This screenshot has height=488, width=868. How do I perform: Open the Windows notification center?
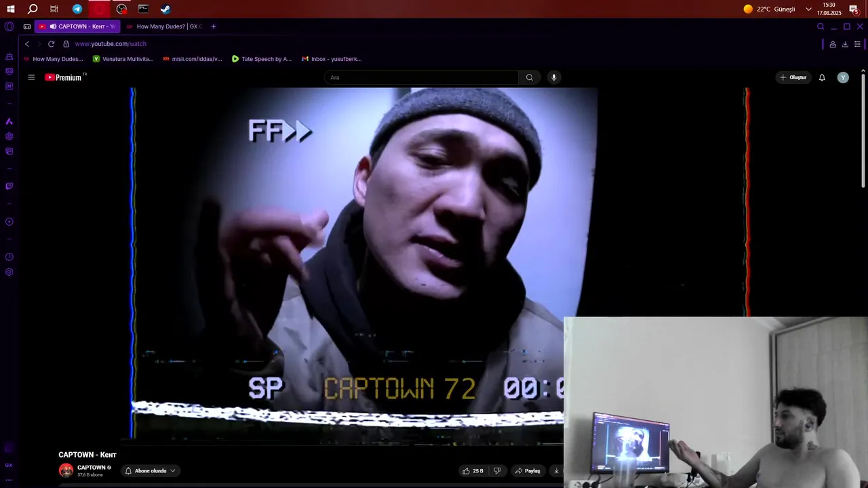tap(854, 9)
